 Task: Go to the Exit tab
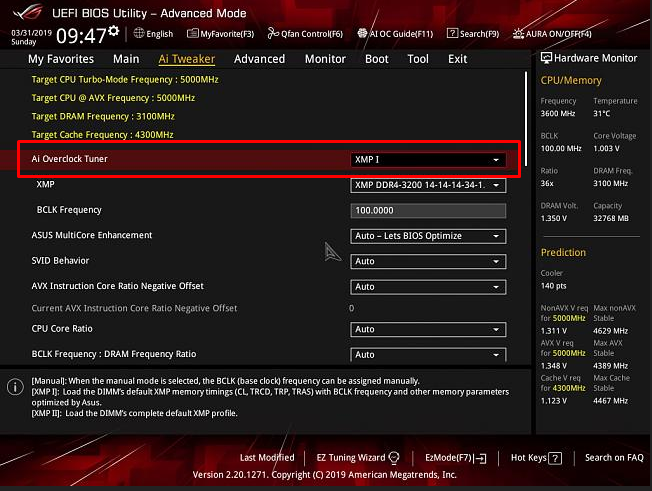[457, 59]
